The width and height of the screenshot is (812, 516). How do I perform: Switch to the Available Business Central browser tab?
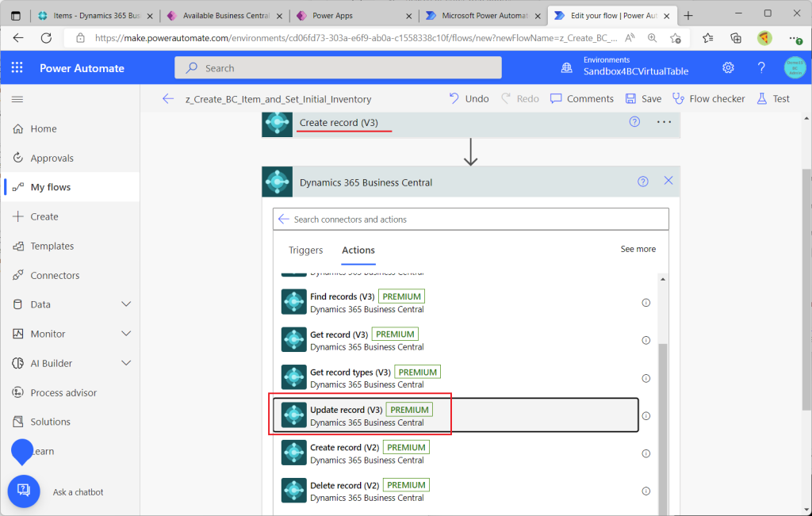224,16
